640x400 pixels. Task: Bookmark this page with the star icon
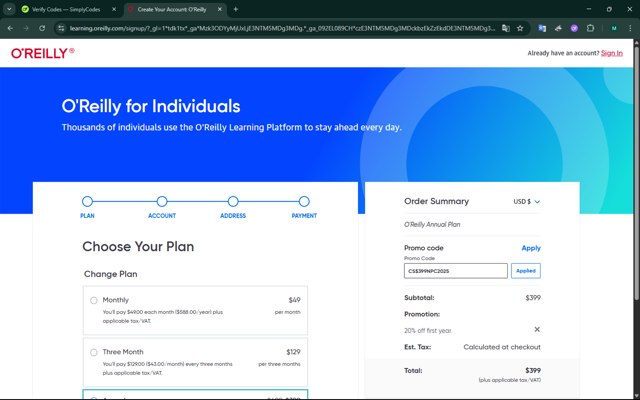520,28
